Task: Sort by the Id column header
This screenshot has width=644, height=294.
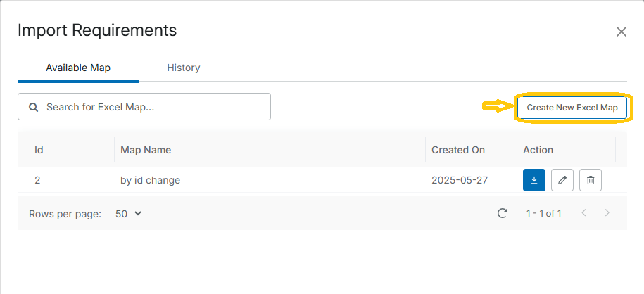Action: [x=39, y=150]
